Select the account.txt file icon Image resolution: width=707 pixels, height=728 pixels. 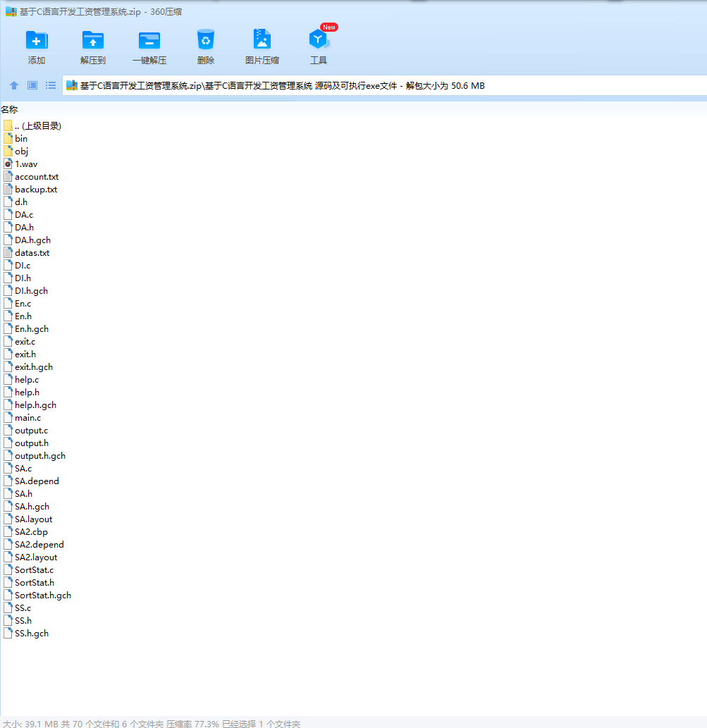[8, 176]
